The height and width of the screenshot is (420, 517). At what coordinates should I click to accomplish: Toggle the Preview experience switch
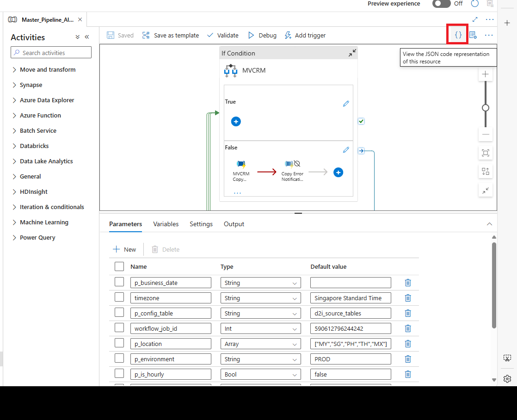pos(441,4)
